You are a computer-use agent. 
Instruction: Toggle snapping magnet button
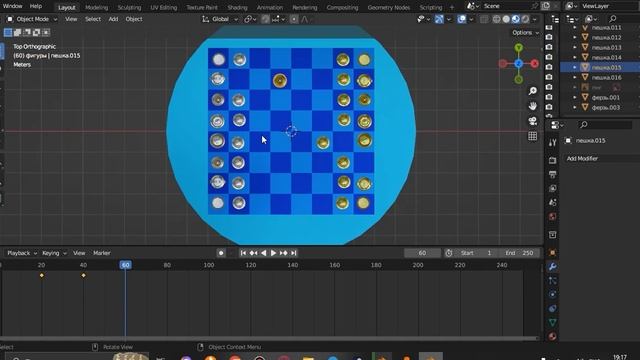pyautogui.click(x=265, y=19)
